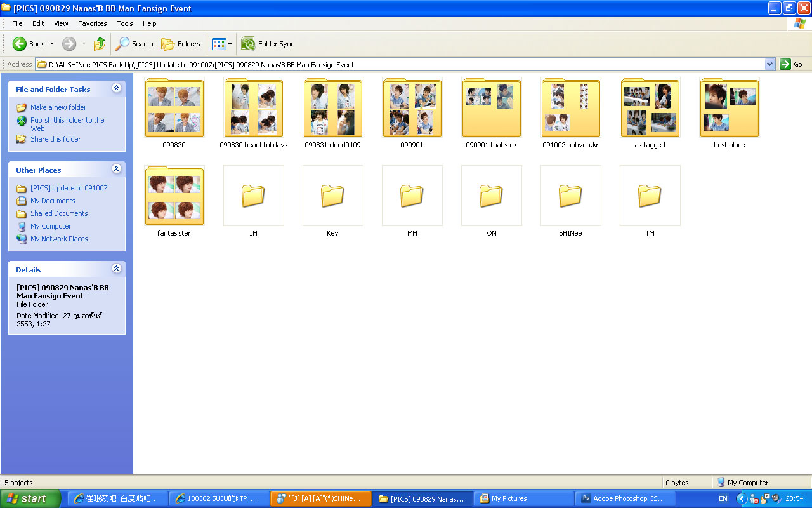
Task: Switch to the Baidu Tieba IE taskbar window
Action: (x=117, y=498)
